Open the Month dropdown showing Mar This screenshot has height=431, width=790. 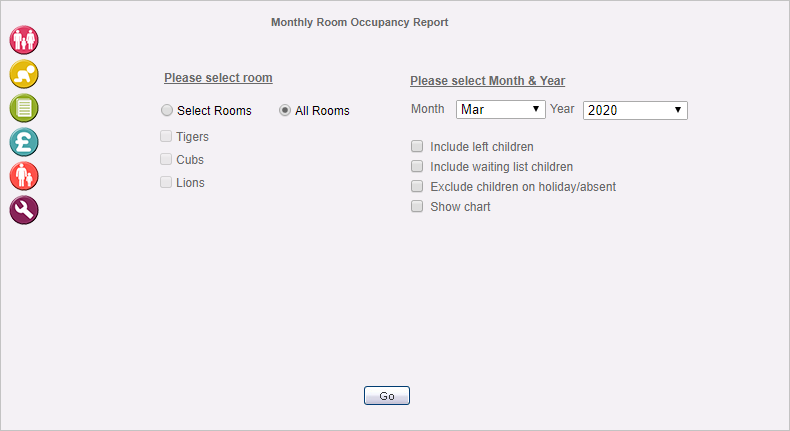[x=500, y=110]
